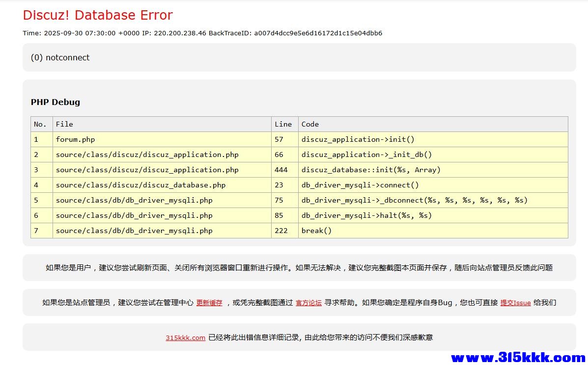Image resolution: width=588 pixels, height=365 pixels.
Task: Click the line number 444 cell
Action: tap(281, 170)
